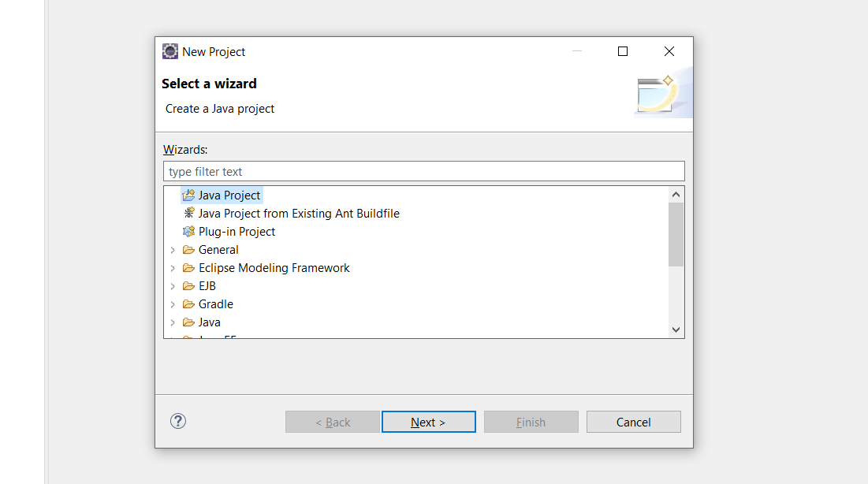
Task: Click the Plug-in Project icon
Action: 188,232
